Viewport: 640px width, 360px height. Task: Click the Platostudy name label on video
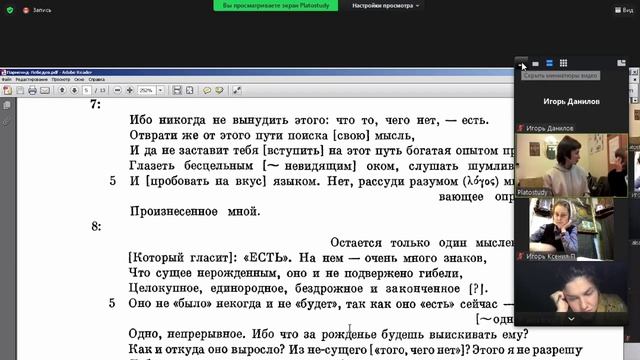click(532, 192)
